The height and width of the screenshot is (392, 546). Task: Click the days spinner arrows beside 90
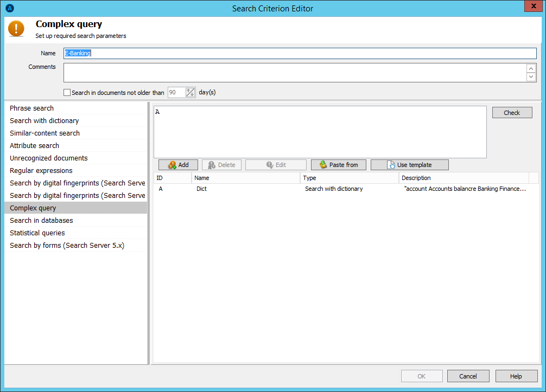coord(190,93)
